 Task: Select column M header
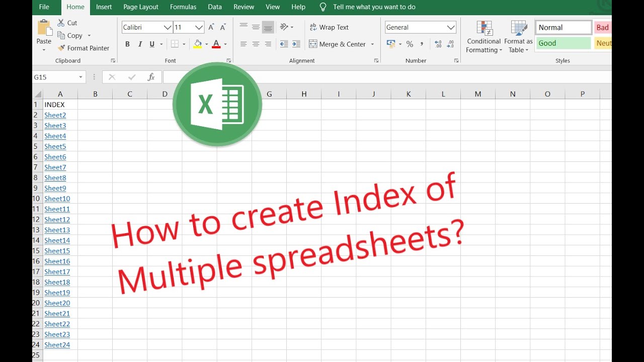[x=477, y=94]
